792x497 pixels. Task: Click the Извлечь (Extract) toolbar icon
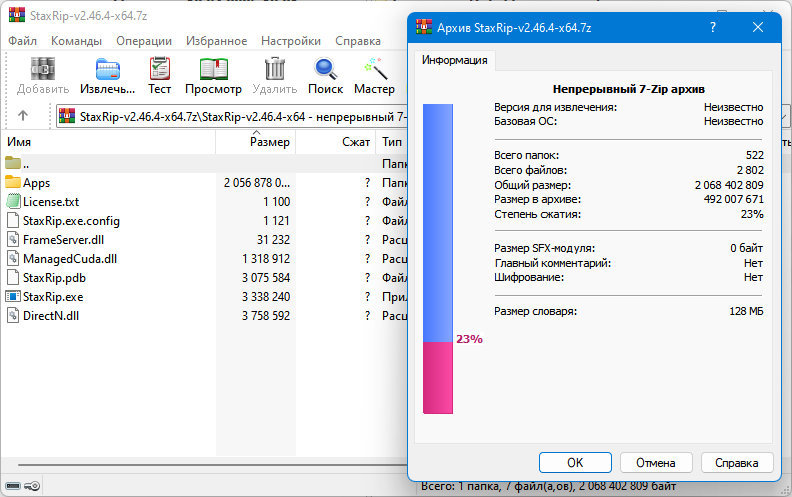(x=108, y=69)
